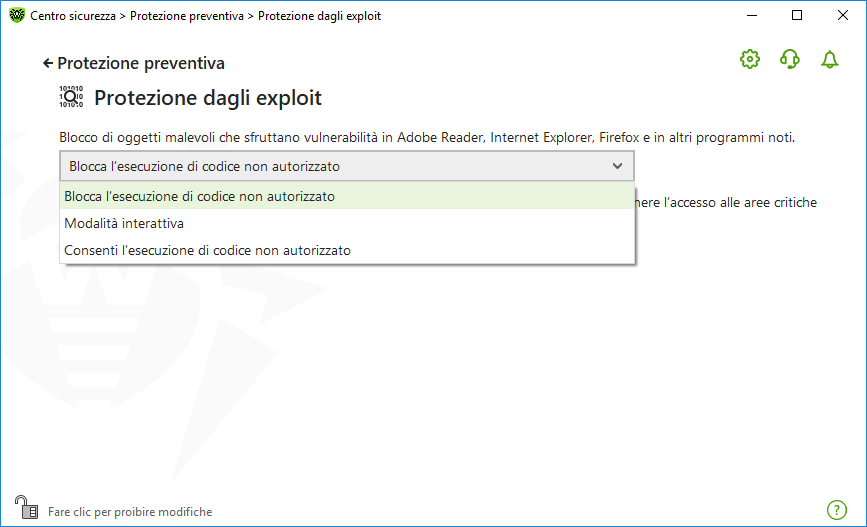Select 'Blocca l'esecuzione di codice non autorizzato' option
The height and width of the screenshot is (527, 867).
pyautogui.click(x=200, y=196)
